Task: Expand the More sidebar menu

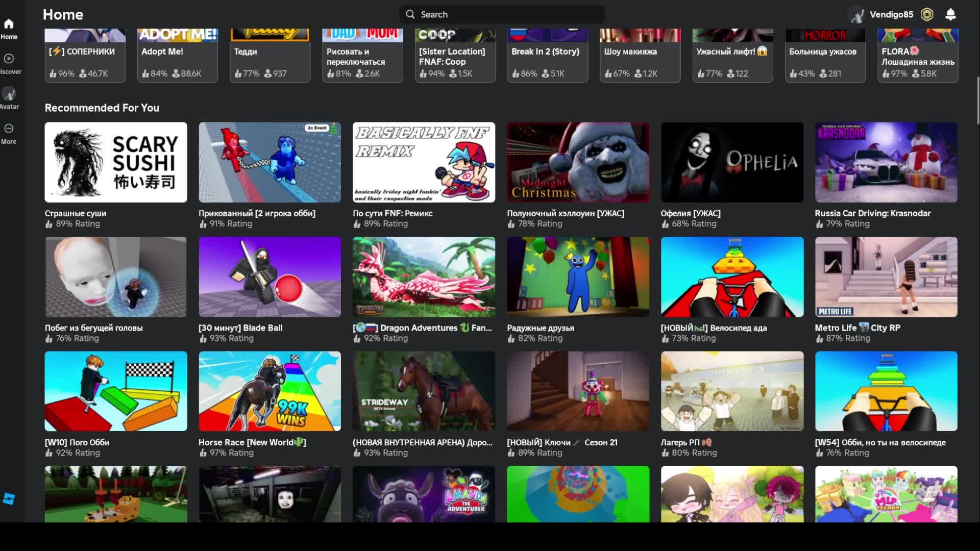Action: [9, 129]
